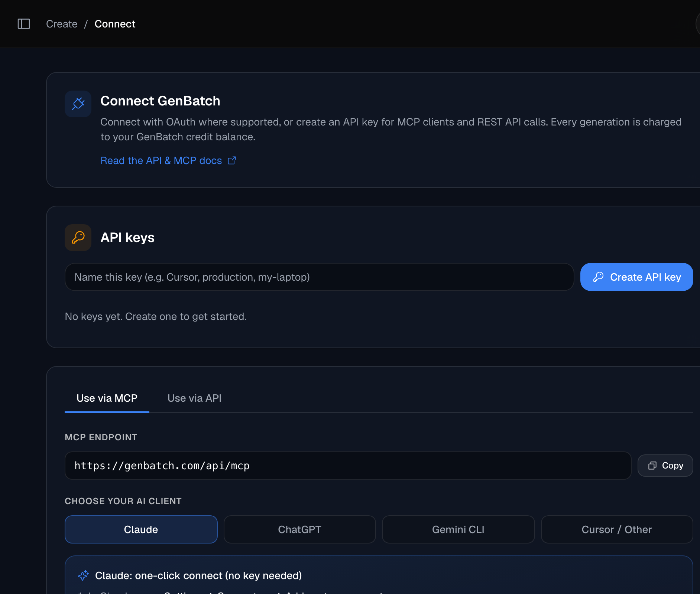The width and height of the screenshot is (700, 594).
Task: Open Read the API & MCP docs link
Action: 168,160
